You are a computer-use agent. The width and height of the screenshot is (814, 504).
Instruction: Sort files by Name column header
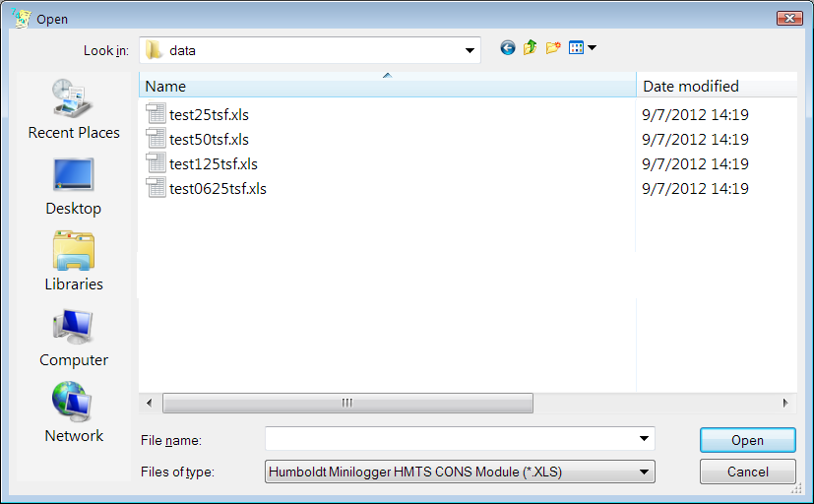pyautogui.click(x=387, y=87)
